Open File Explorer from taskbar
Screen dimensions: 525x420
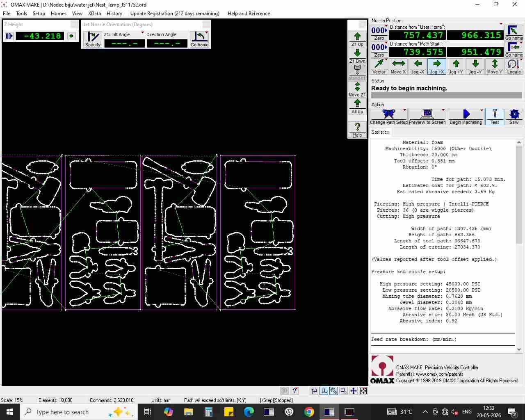189,412
